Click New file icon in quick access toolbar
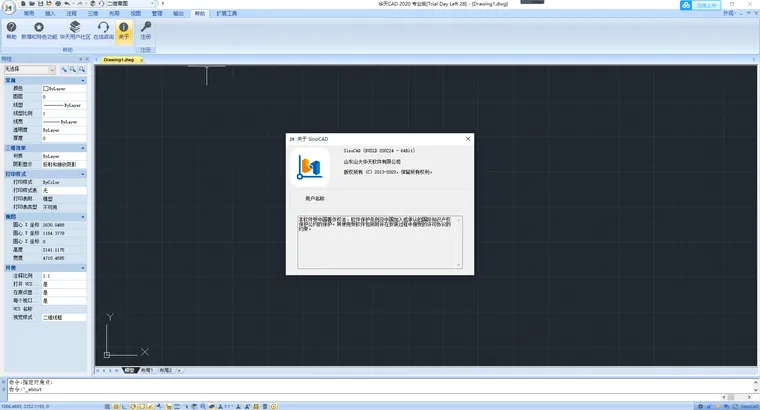 point(23,3)
